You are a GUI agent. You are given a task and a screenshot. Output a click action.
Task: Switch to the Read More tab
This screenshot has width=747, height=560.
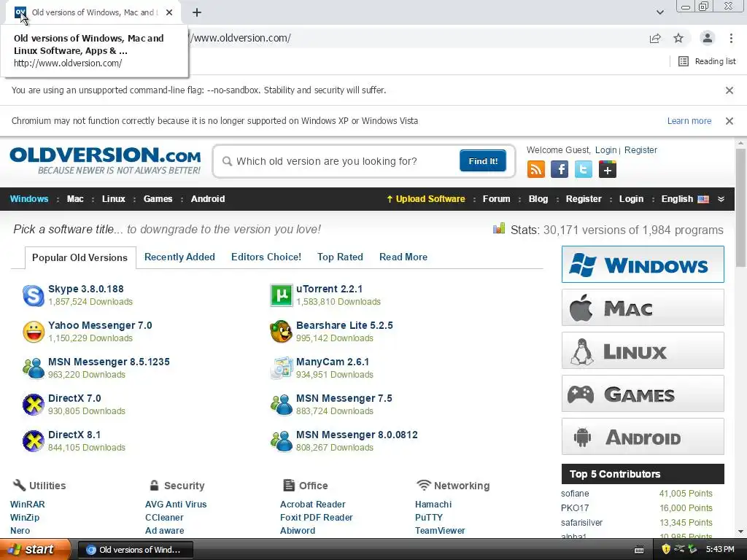(x=403, y=257)
